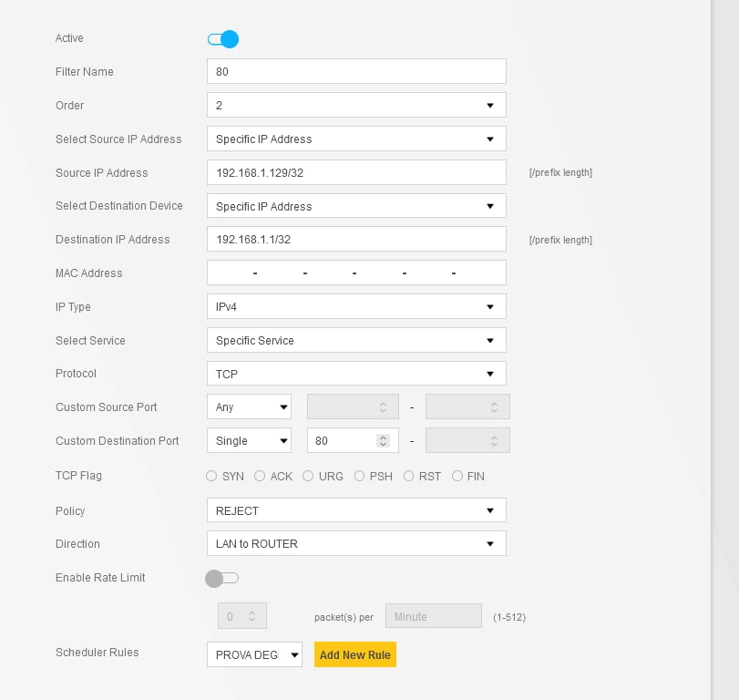Click the Filter Name input field
The width and height of the screenshot is (739, 700).
coord(355,72)
